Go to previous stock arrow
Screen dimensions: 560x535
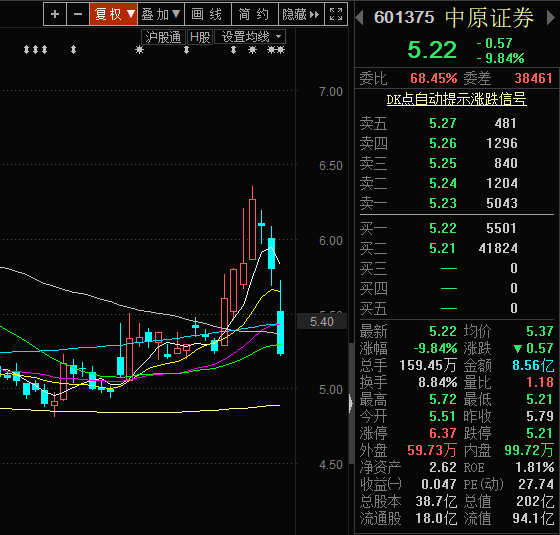pyautogui.click(x=360, y=18)
